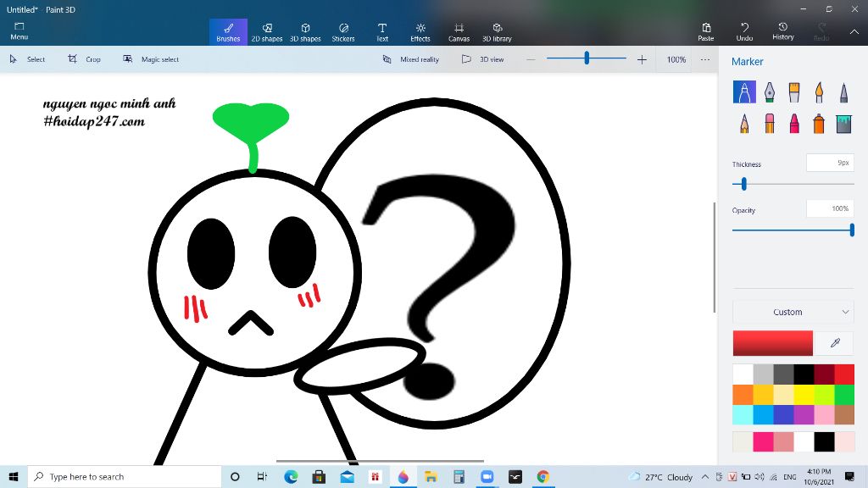Activate the eyedropper color picker
Image resolution: width=868 pixels, height=488 pixels.
tap(835, 343)
